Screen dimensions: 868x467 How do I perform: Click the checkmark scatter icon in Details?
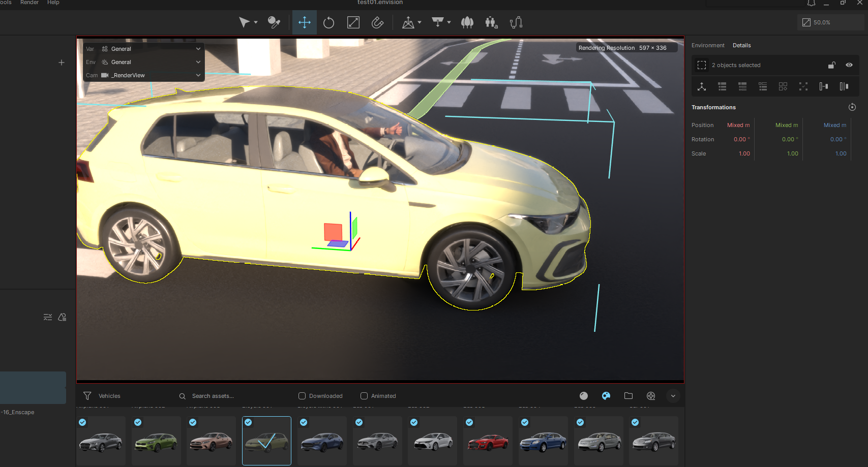point(803,86)
